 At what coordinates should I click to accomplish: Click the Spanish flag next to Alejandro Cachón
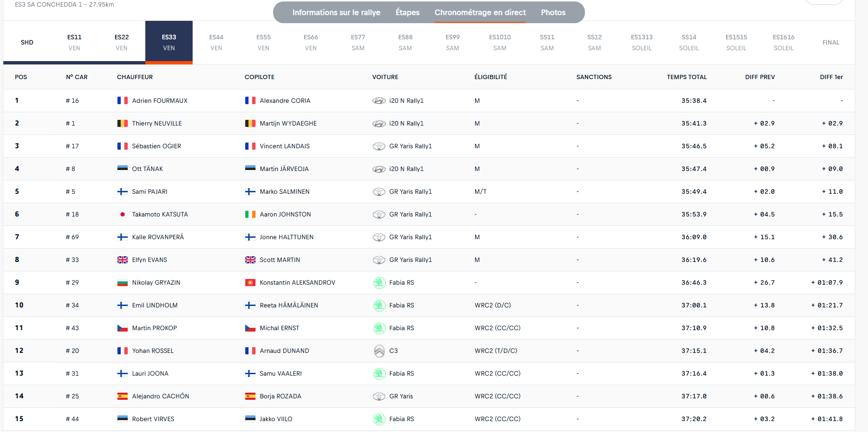123,396
